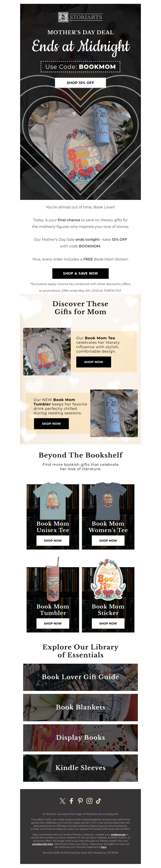The height and width of the screenshot is (868, 161).
Task: Open the Facebook social icon
Action: point(71,801)
